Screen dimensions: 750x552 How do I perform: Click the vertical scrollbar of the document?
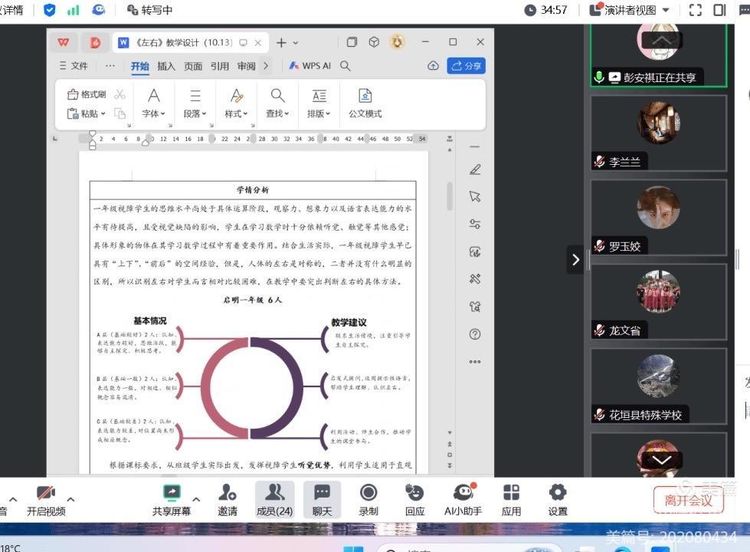(x=450, y=196)
